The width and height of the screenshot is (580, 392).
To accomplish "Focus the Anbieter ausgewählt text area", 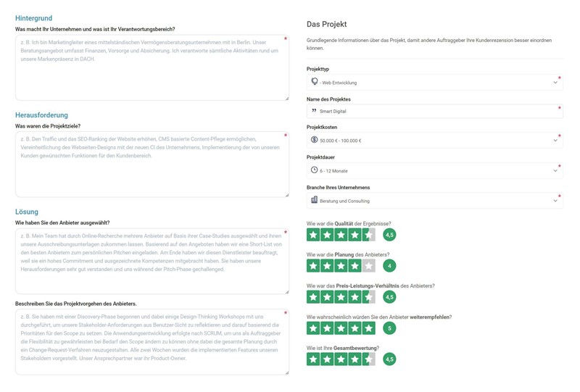I will (x=152, y=261).
